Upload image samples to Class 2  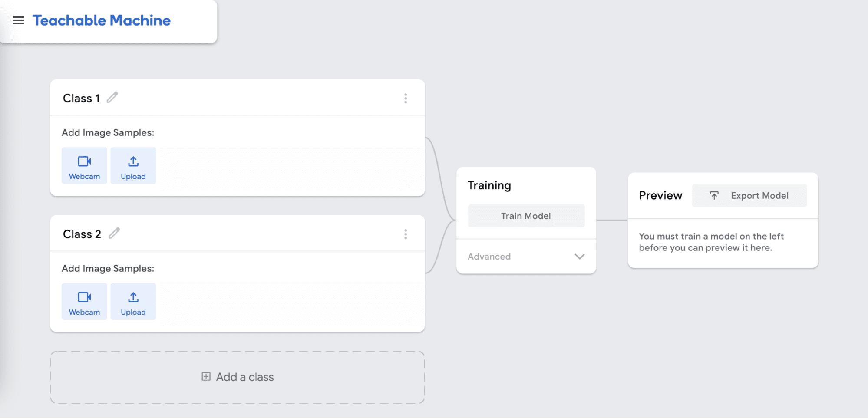(133, 302)
